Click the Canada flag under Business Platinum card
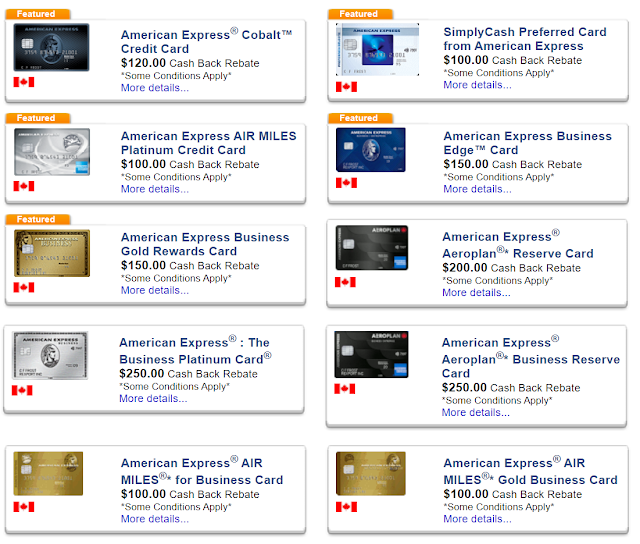The image size is (640, 544). 22,391
